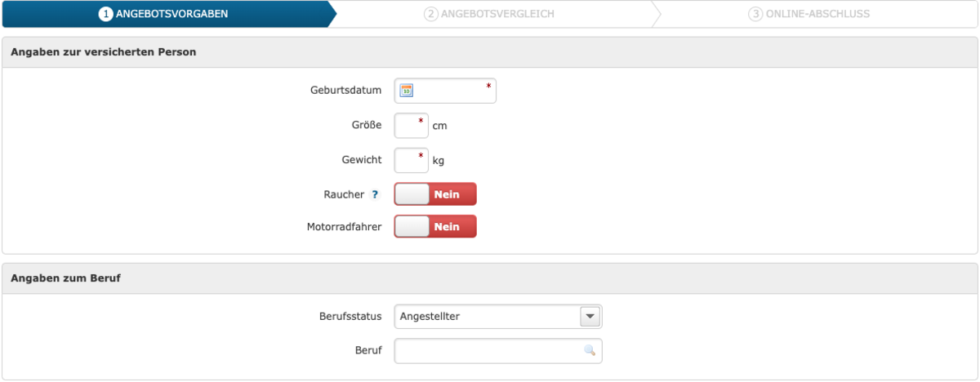Click the Angaben zum Beruf header

coord(66,278)
